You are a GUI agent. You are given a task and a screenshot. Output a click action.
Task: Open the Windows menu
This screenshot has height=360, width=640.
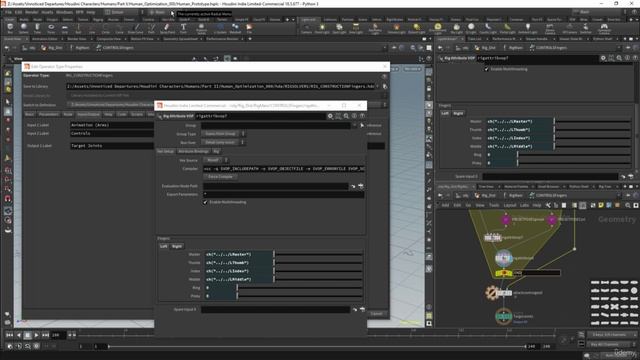pyautogui.click(x=64, y=12)
